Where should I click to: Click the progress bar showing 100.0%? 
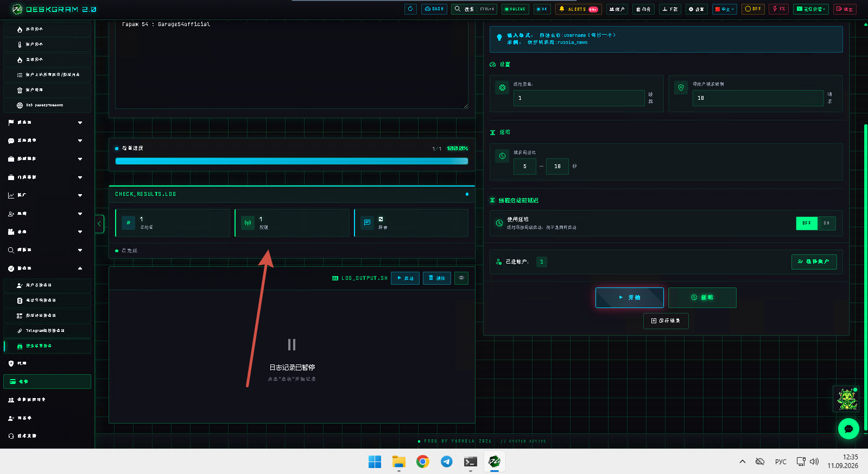[292, 161]
